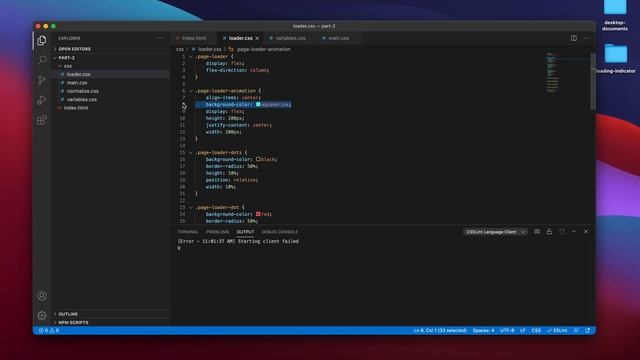Open the notifications bell in status bar
Image resolution: width=640 pixels, height=360 pixels.
(587, 330)
